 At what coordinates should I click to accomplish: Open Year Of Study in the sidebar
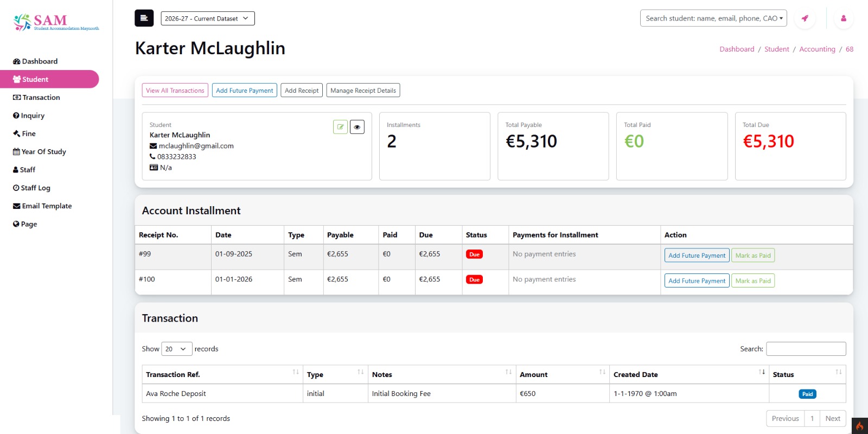(40, 152)
